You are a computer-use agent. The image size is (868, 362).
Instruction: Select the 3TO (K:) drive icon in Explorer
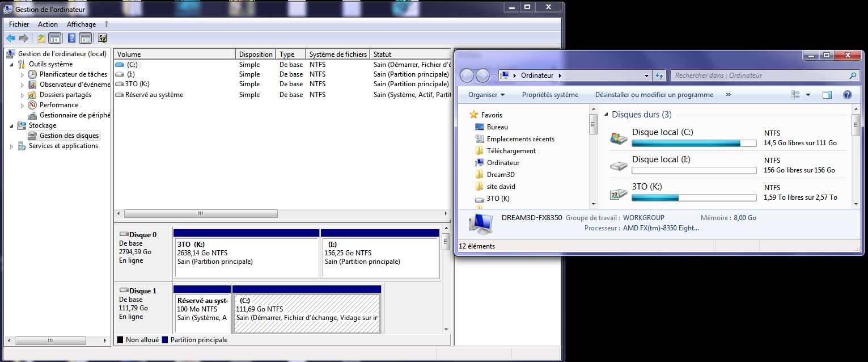point(619,193)
